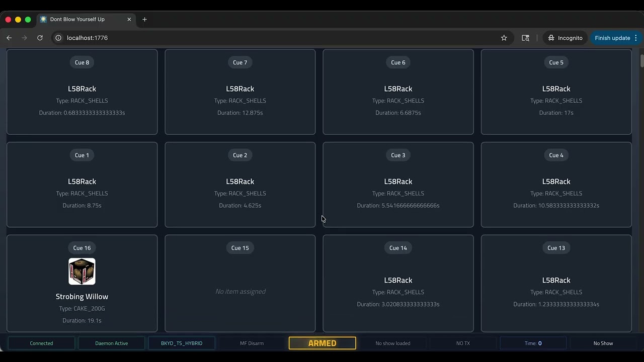Click 'Duration: 3.020833333333333s' in Cue 14
Viewport: 644px width, 362px height.
click(x=398, y=304)
